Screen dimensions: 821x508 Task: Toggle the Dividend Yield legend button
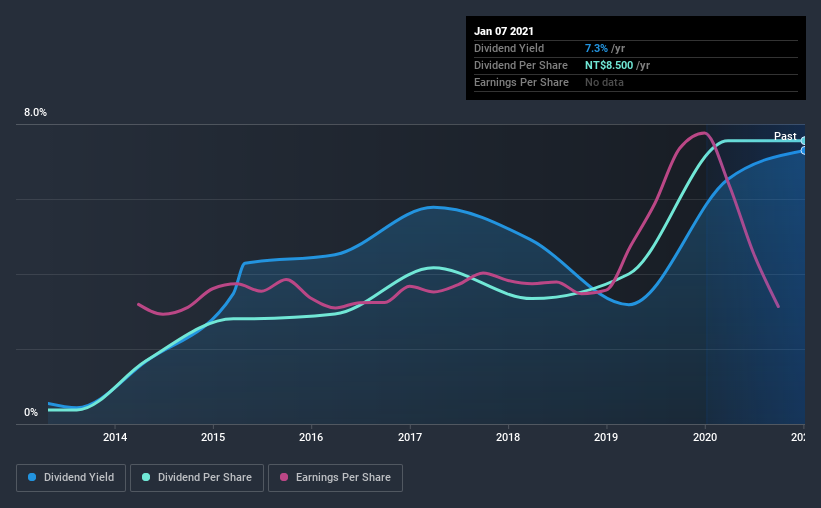[71, 478]
